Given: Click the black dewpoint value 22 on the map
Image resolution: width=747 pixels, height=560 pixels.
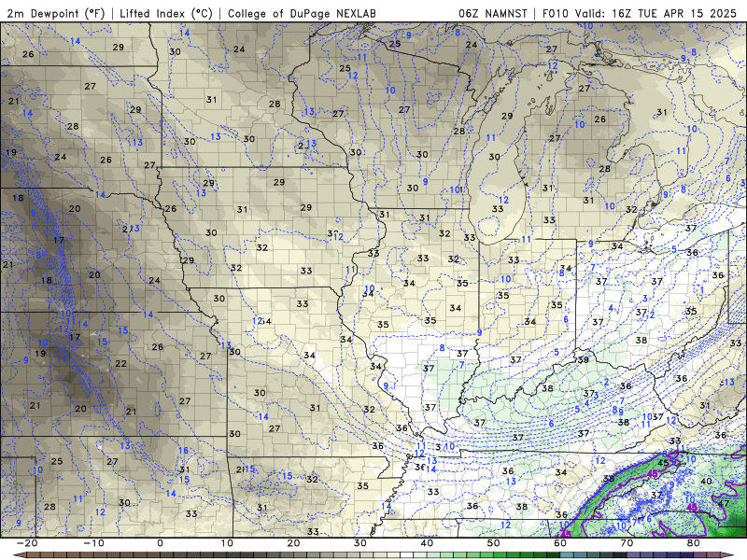Looking at the screenshot, I should (x=121, y=363).
